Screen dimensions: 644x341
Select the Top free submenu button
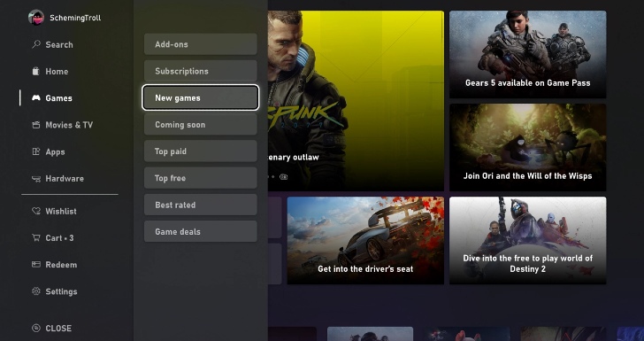click(201, 178)
